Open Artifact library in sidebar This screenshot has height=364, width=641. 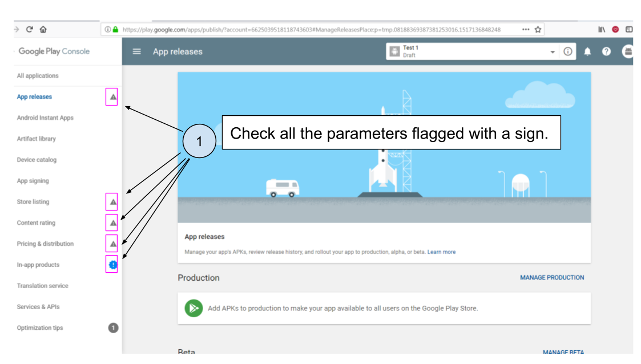point(37,139)
